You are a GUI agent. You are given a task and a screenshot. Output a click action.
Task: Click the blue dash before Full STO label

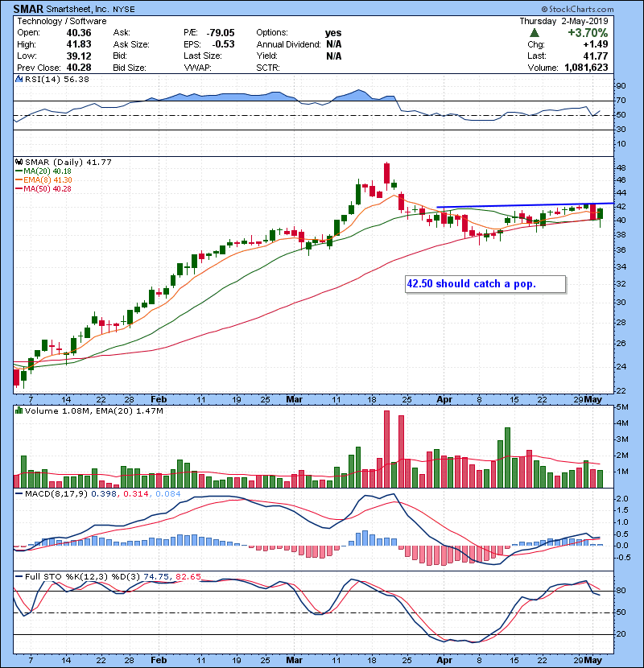19,577
